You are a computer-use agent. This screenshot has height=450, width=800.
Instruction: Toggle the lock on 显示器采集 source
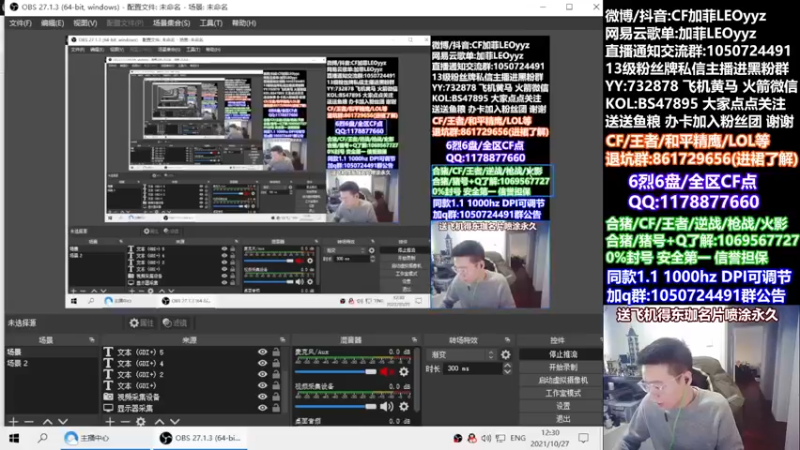tap(276, 408)
